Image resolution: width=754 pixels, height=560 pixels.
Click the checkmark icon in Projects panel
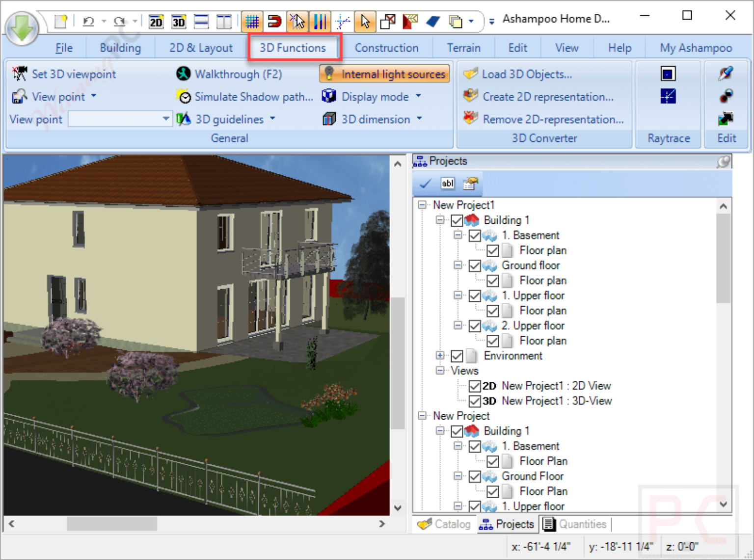point(426,184)
